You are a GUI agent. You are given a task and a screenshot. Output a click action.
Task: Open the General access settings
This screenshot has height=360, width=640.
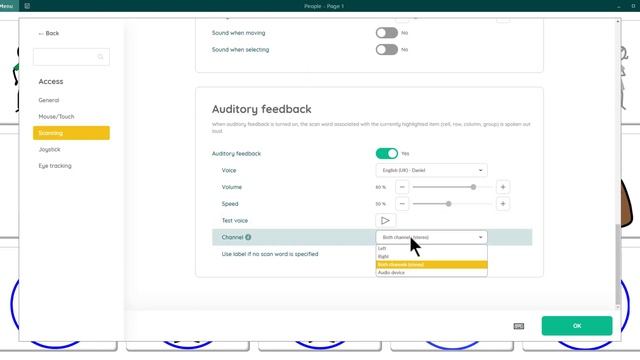tap(49, 100)
